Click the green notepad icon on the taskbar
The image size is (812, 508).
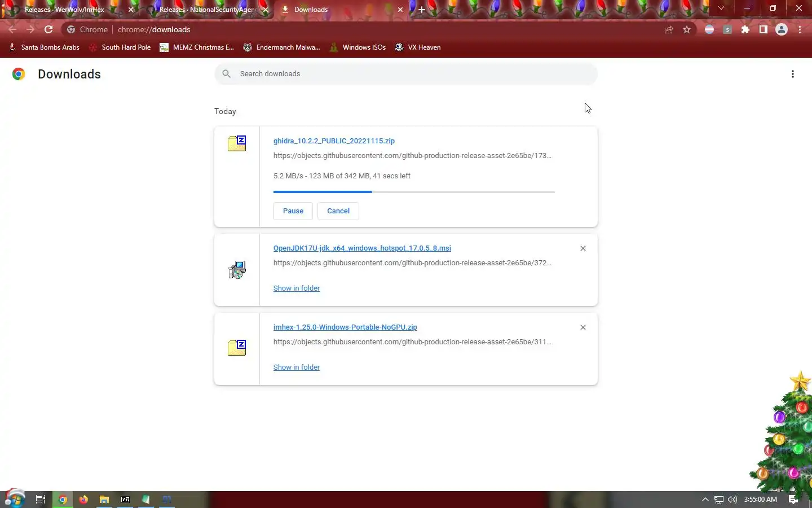[x=146, y=500]
